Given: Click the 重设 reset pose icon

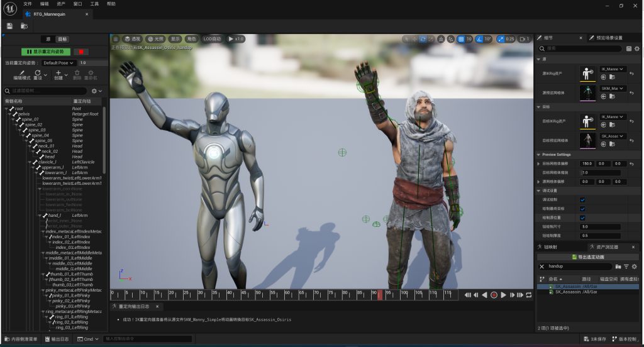Looking at the screenshot, I should pos(37,73).
